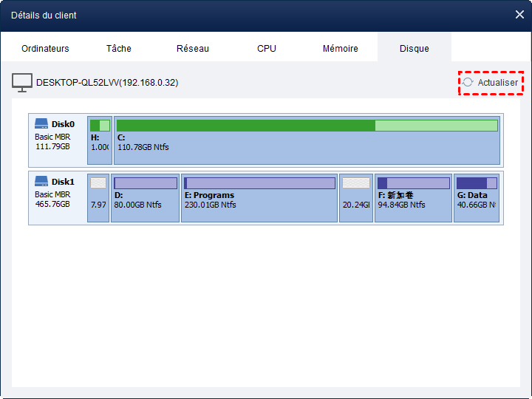
Task: Click the E: Programs usage bar
Action: point(259,183)
